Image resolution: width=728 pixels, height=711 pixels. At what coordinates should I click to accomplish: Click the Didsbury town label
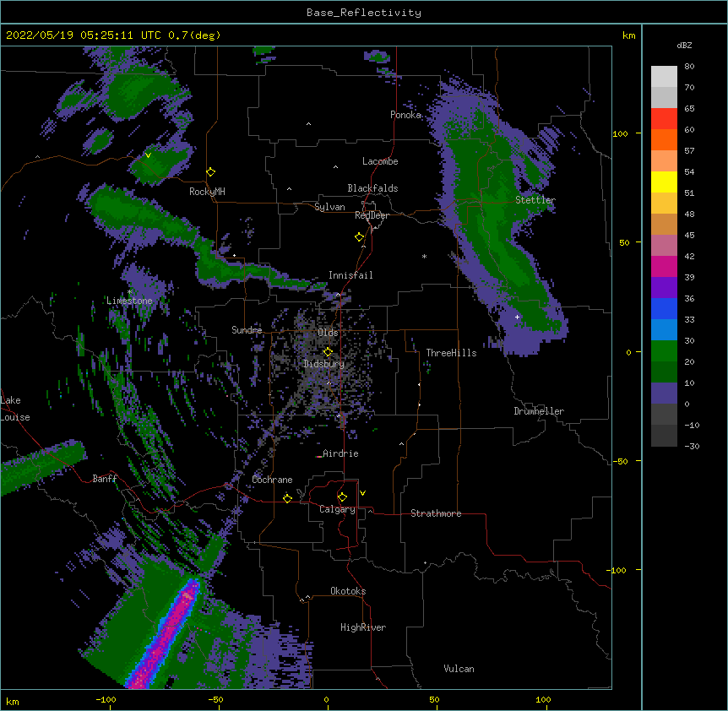pyautogui.click(x=323, y=364)
